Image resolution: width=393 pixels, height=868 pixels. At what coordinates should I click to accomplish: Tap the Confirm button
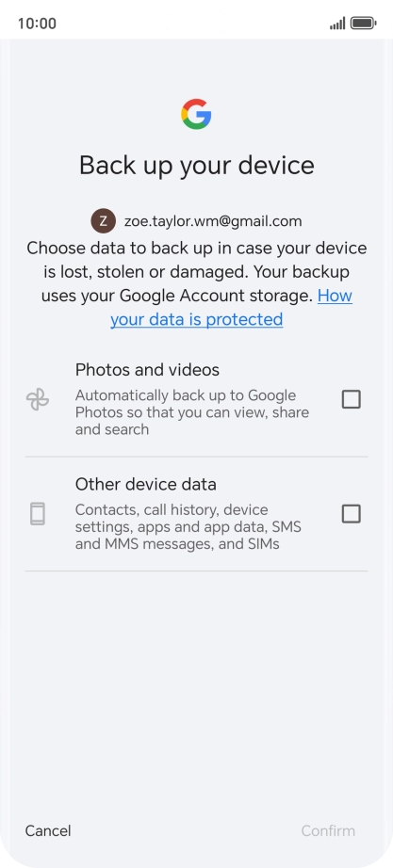[x=328, y=830]
